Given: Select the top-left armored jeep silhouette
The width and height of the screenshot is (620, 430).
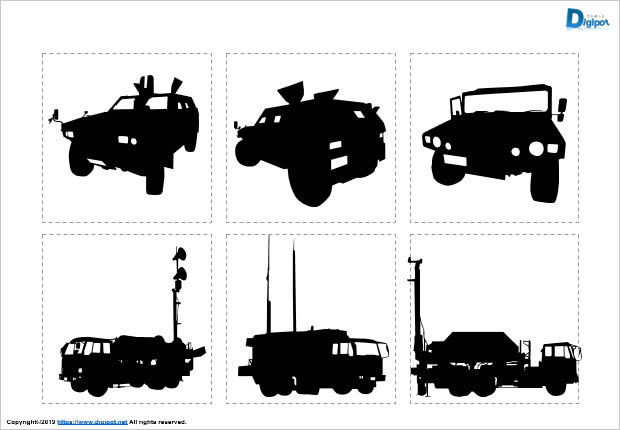Looking at the screenshot, I should pyautogui.click(x=126, y=138).
